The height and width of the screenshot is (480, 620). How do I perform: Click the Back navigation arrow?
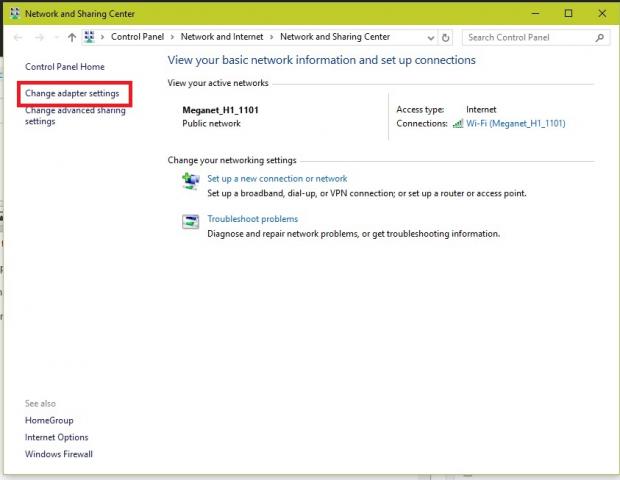(x=18, y=38)
